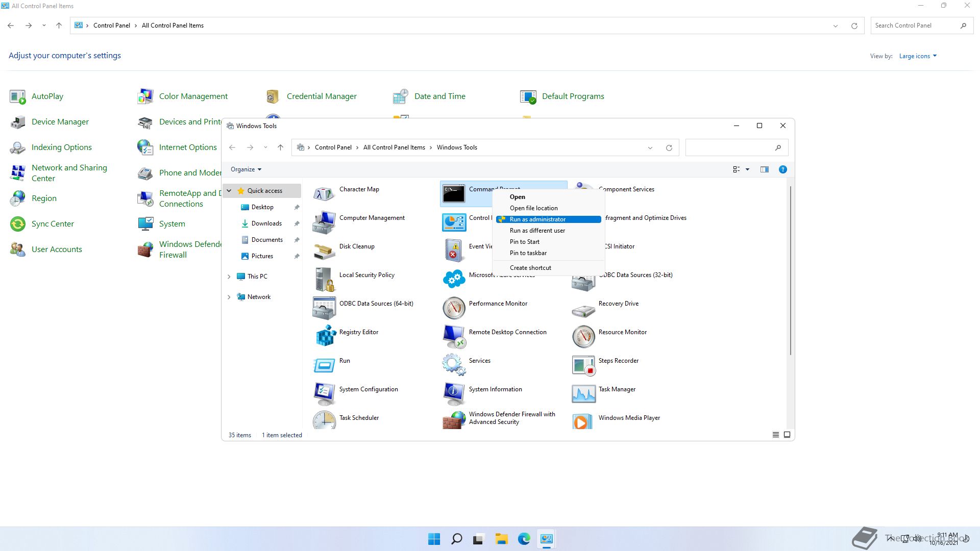Select Run as administrator
This screenshot has height=551, width=980.
tap(549, 219)
